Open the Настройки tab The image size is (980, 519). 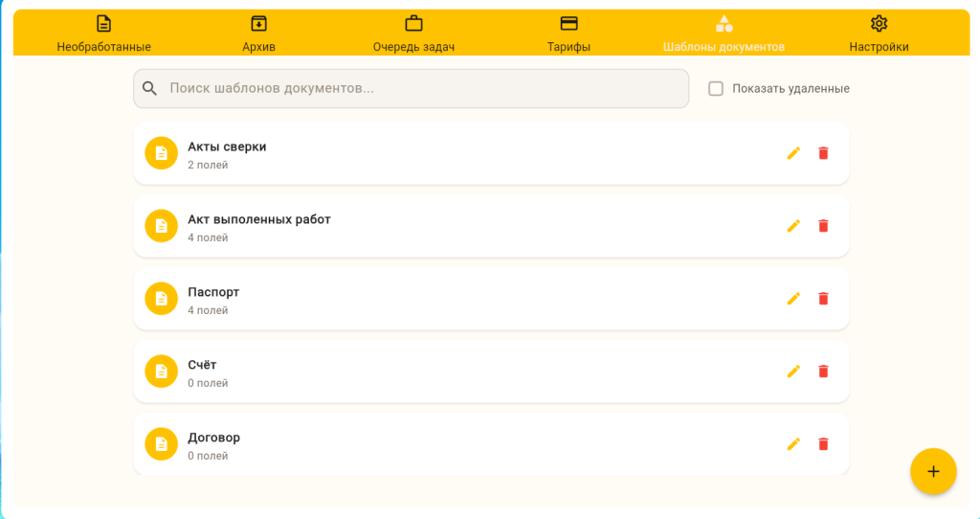[x=879, y=34]
